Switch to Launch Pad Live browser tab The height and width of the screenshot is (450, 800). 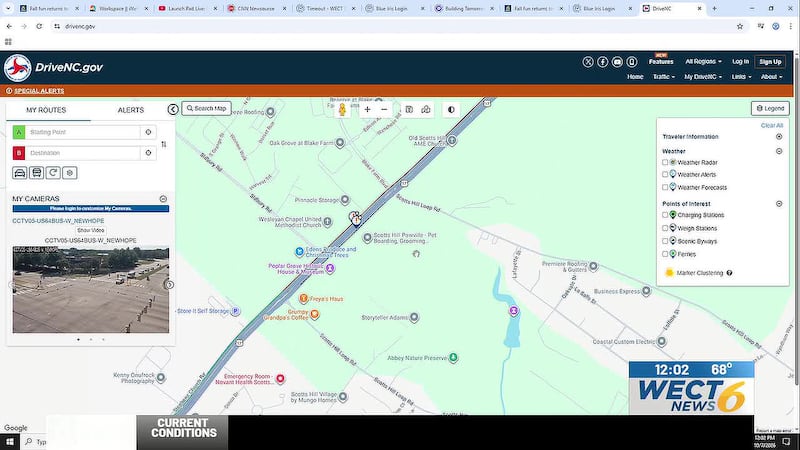tap(186, 9)
